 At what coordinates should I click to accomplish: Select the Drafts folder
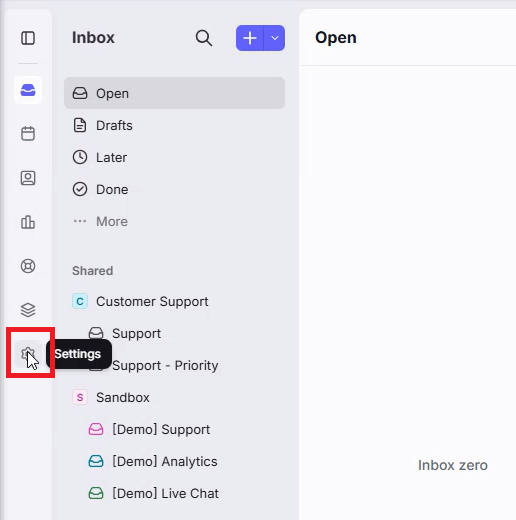tap(174, 125)
